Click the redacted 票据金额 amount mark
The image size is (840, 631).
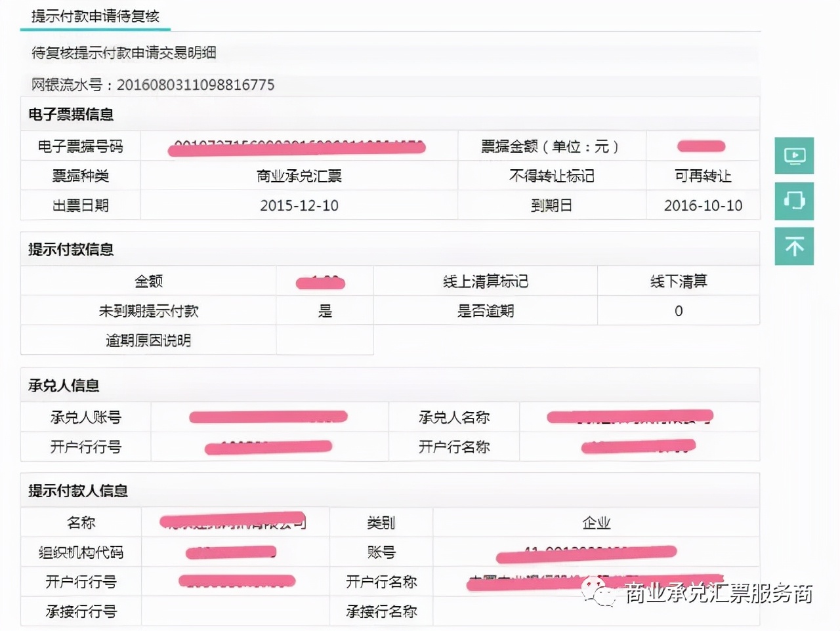coord(702,146)
